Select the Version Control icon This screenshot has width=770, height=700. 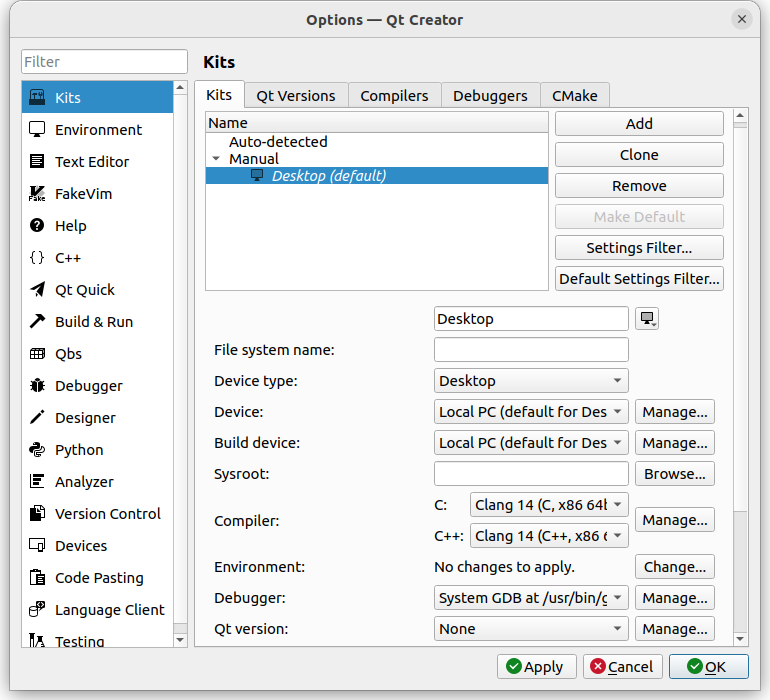[37, 513]
